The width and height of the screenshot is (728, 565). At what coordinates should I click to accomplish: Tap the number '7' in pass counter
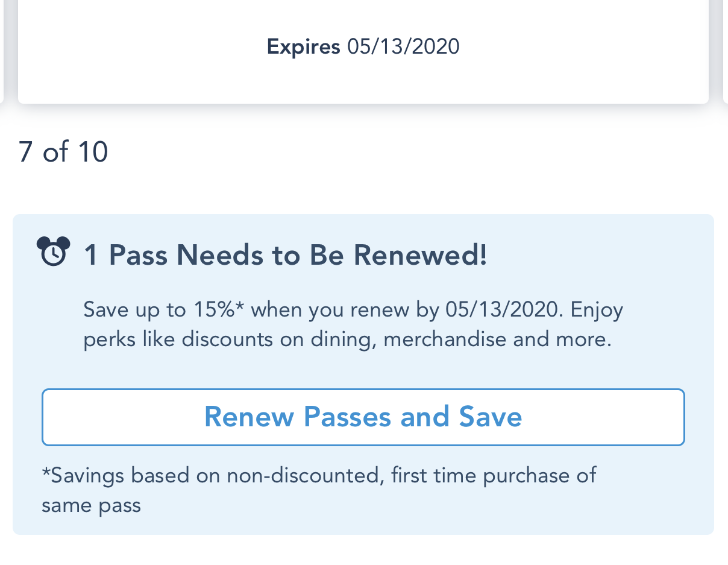[25, 151]
